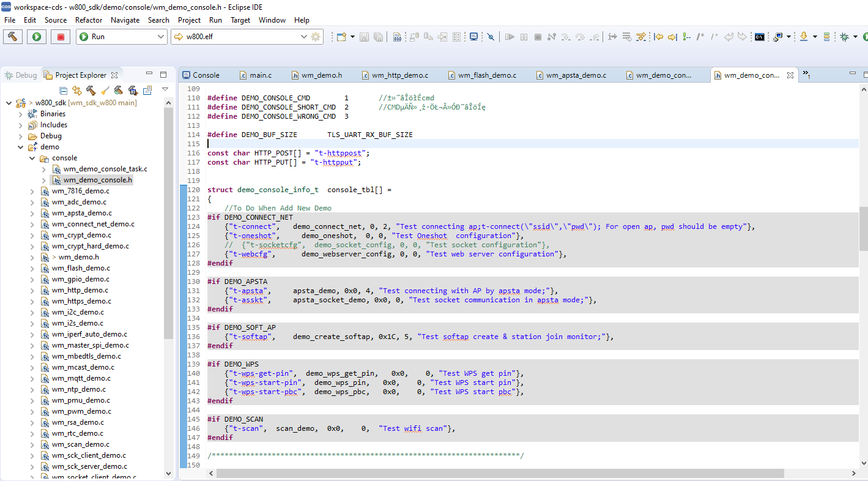
Task: Open the w800.elf launch target dropdown
Action: (x=303, y=37)
